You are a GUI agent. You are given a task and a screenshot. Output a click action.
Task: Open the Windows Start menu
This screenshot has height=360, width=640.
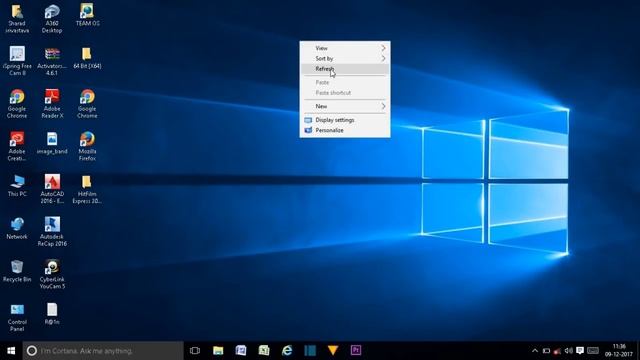point(11,351)
